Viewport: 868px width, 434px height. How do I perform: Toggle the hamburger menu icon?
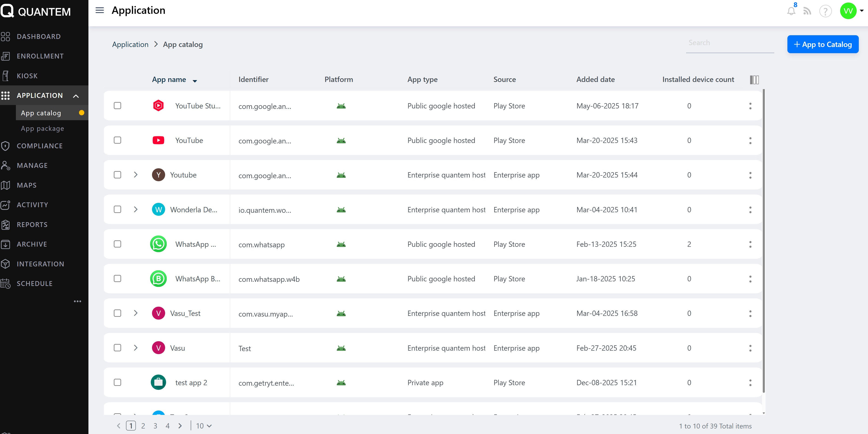click(100, 10)
